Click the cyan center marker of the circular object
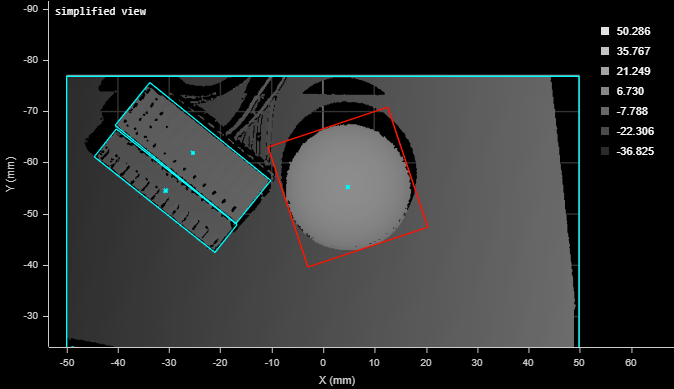This screenshot has height=389, width=674. [x=348, y=187]
